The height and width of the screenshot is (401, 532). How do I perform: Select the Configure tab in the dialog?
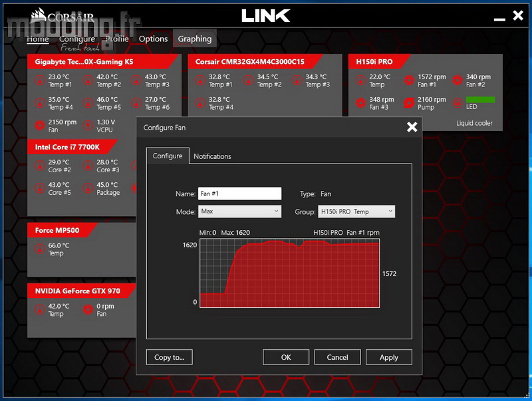(x=168, y=156)
